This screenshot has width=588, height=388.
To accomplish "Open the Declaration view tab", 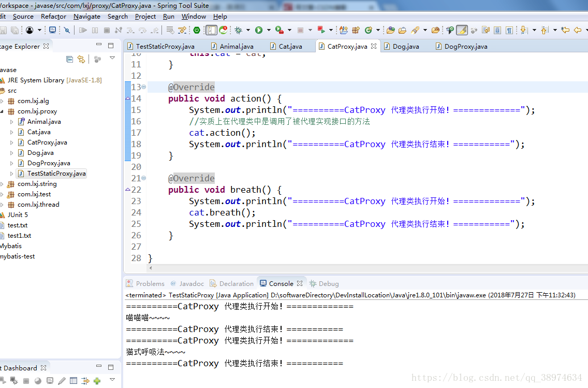I will 232,284.
